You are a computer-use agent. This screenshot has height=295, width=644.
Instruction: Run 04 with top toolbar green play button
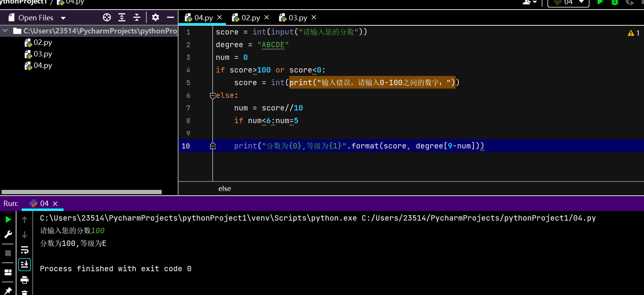pos(600,2)
